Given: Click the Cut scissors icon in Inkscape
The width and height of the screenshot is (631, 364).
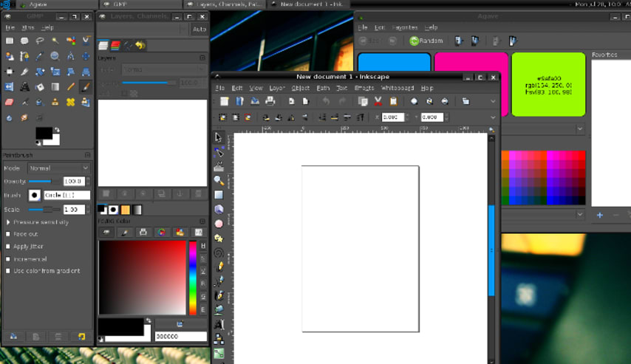Looking at the screenshot, I should point(378,101).
